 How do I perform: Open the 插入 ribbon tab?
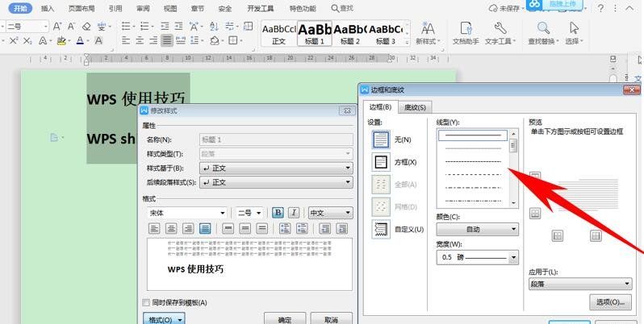tap(48, 8)
